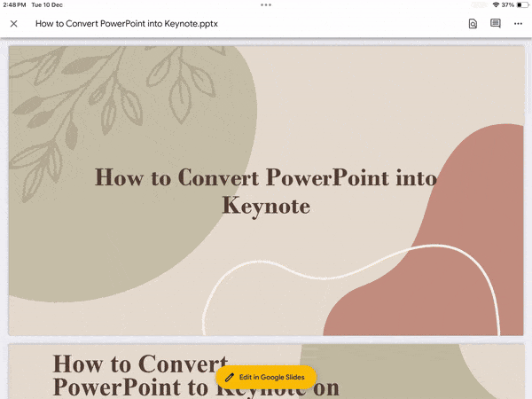
Task: Open the iPadOS multitasking dots at top center
Action: pyautogui.click(x=266, y=4)
